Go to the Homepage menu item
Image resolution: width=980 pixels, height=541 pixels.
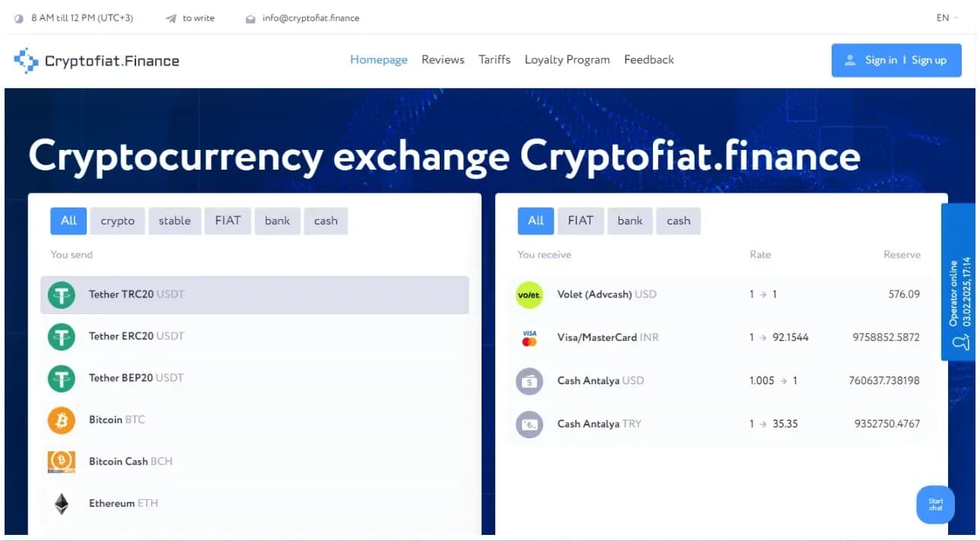tap(379, 59)
